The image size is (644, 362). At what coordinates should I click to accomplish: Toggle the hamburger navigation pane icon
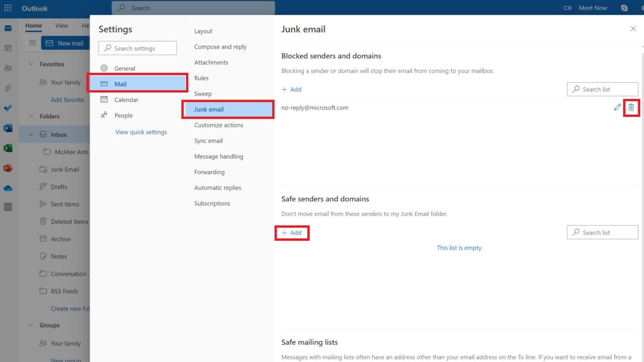click(32, 43)
